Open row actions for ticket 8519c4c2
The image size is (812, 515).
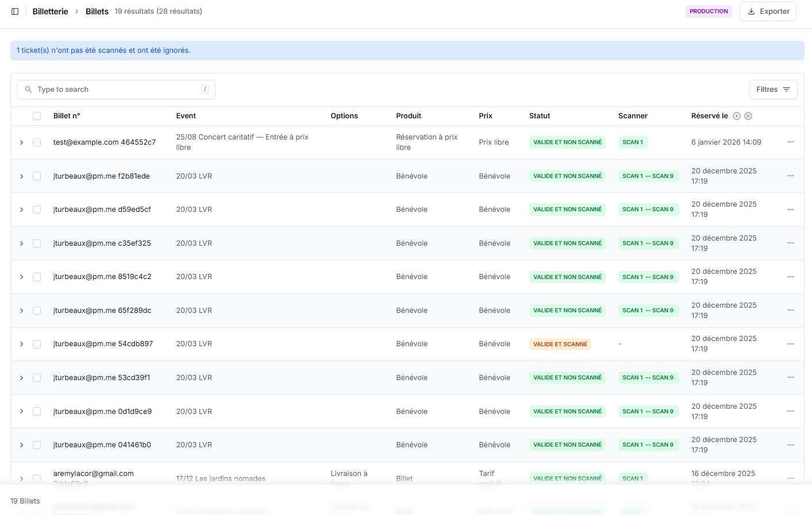pos(790,277)
